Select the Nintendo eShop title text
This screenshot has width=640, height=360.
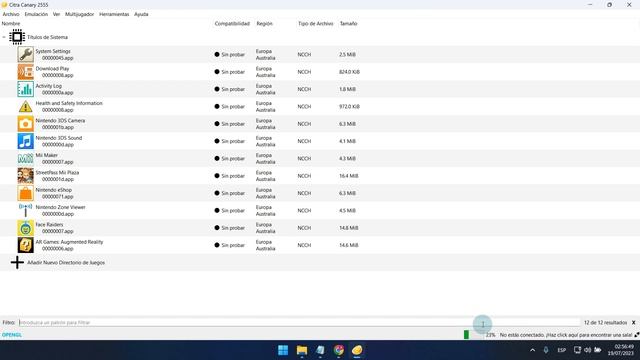[53, 190]
